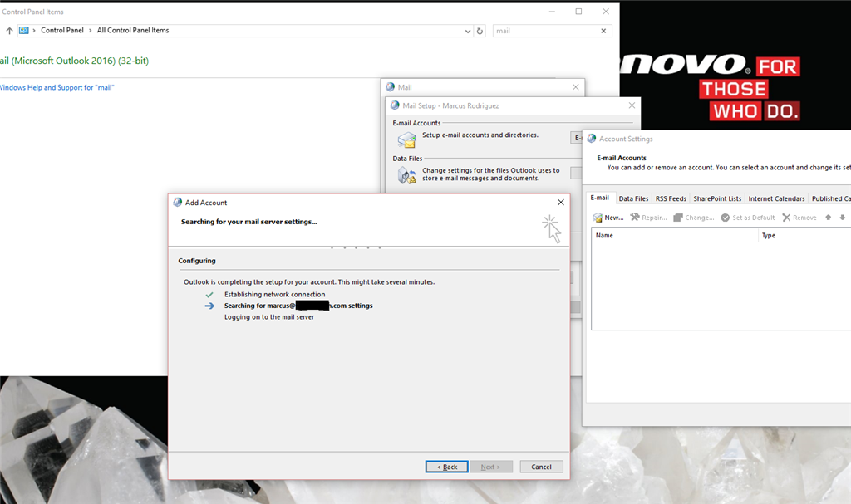
Task: Click the Name column header
Action: [674, 236]
